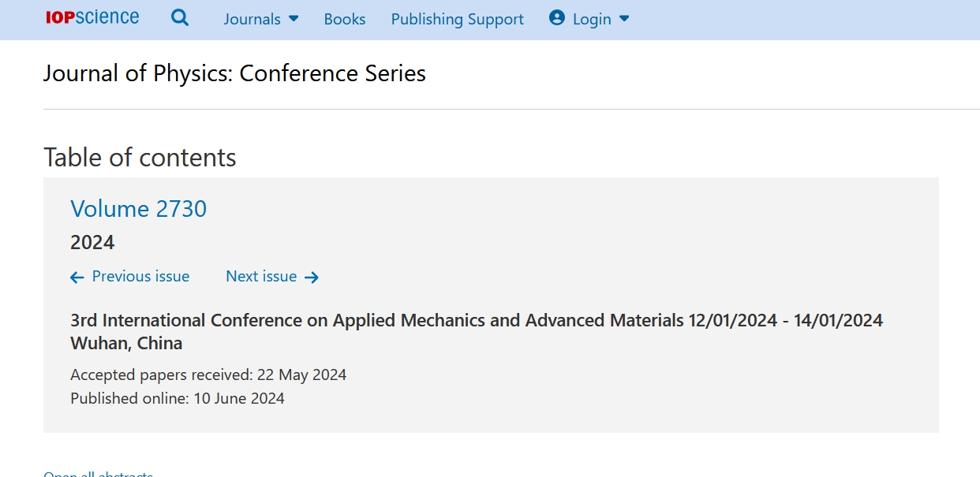Open the Journals menu
Screen dimensions: 980x477
(261, 19)
